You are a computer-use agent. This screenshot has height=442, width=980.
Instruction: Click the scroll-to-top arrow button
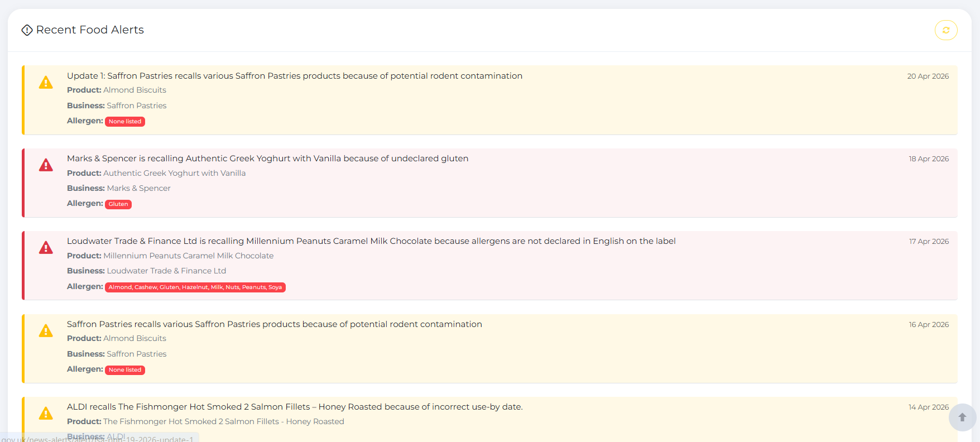point(962,417)
